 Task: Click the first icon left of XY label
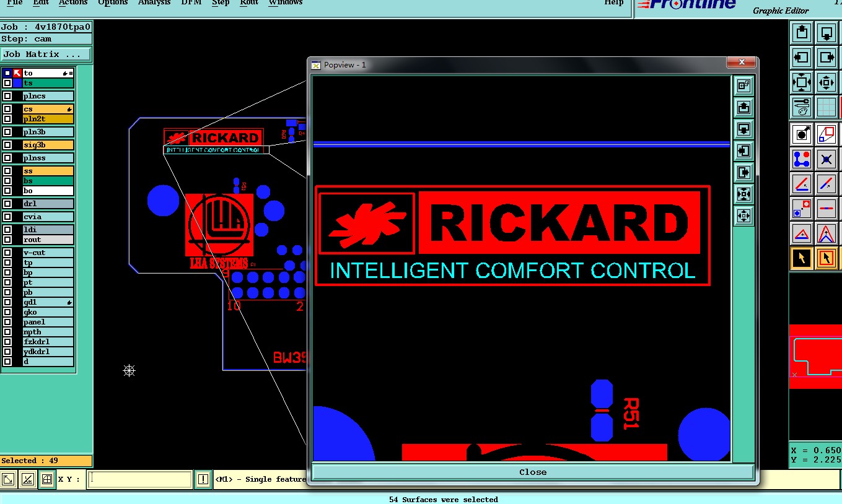pyautogui.click(x=9, y=479)
